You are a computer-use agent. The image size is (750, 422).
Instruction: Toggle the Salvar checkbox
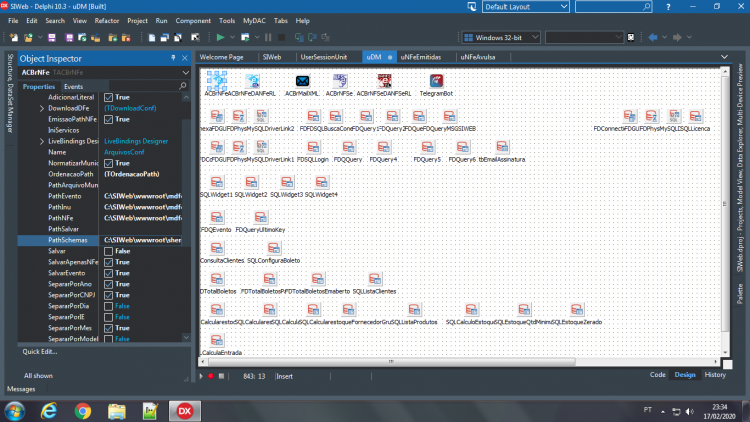(x=109, y=251)
